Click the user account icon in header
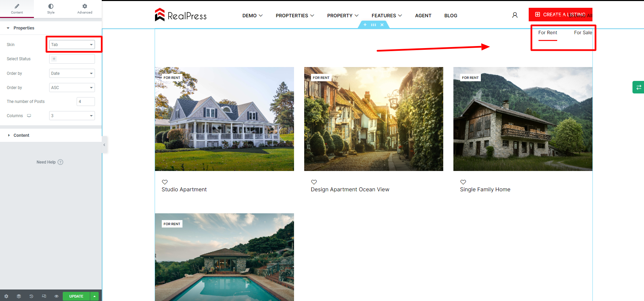 (515, 15)
